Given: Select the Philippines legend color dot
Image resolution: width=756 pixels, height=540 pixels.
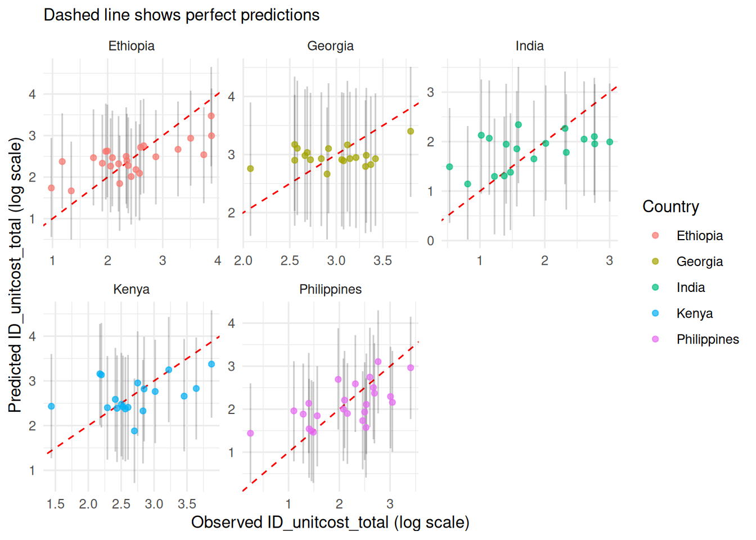Looking at the screenshot, I should pos(655,339).
